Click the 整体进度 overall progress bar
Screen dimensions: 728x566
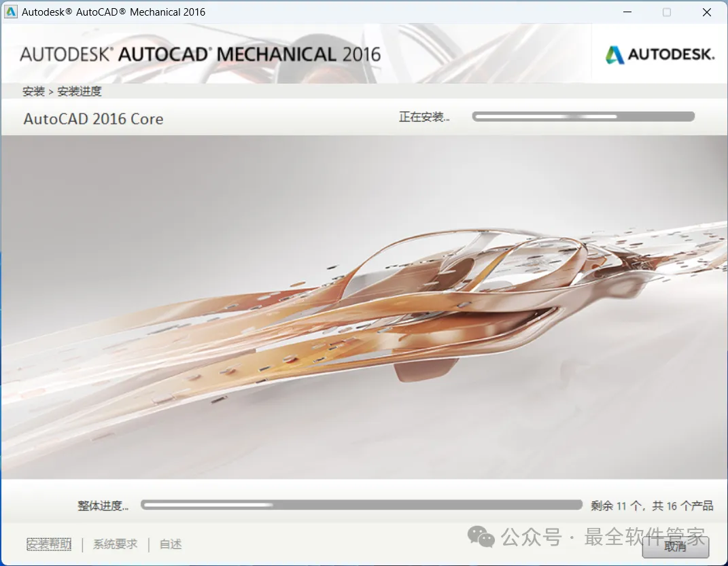click(361, 505)
